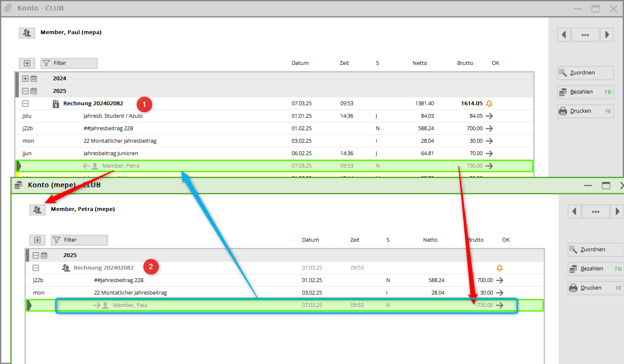Collapse Petra's Rechnung 202402082 entry
The height and width of the screenshot is (364, 624).
click(36, 268)
